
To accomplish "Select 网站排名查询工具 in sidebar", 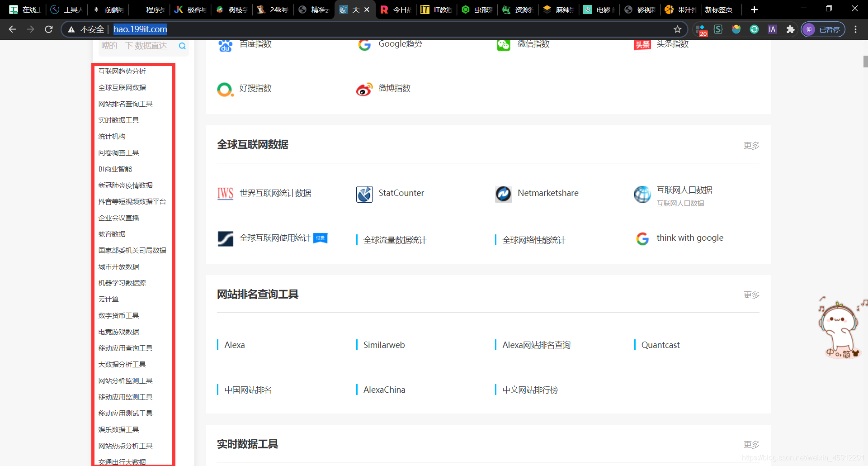I will point(125,104).
